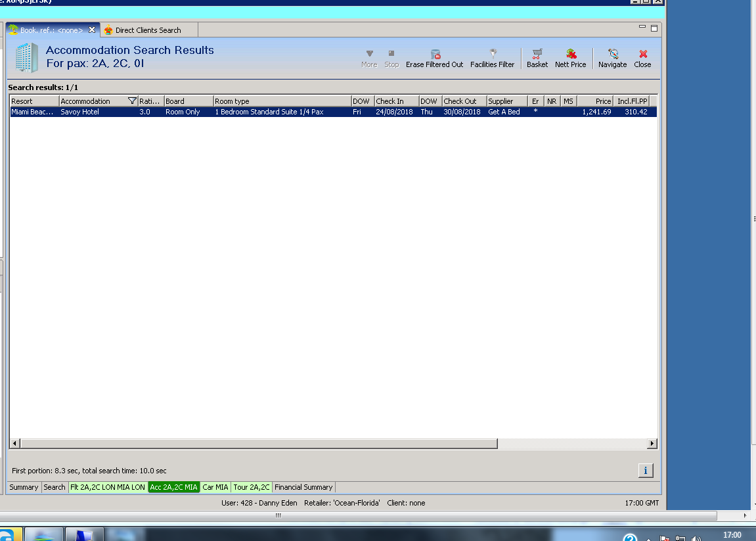Viewport: 756px width, 541px height.
Task: Click the Stop search toolbar icon
Action: click(x=391, y=59)
